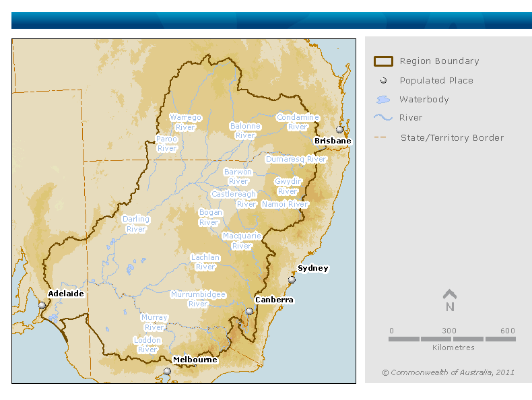The height and width of the screenshot is (400, 532).
Task: Click the Melbourne populated place marker
Action: [167, 372]
